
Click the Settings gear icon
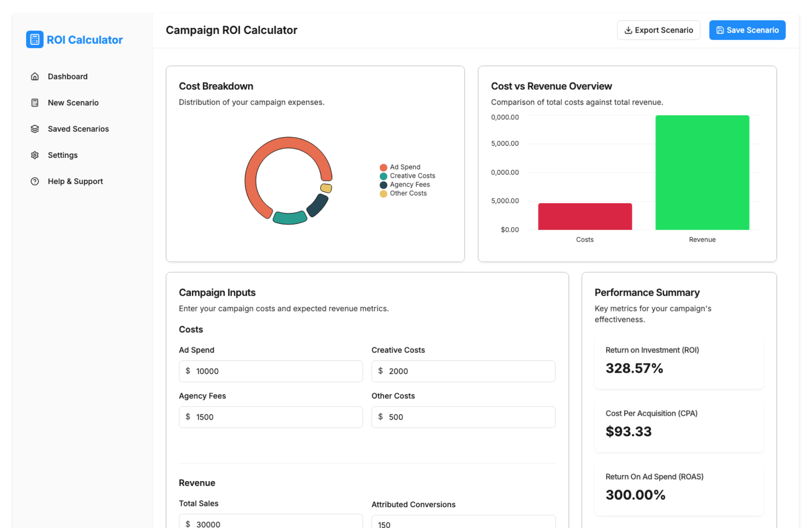point(35,155)
